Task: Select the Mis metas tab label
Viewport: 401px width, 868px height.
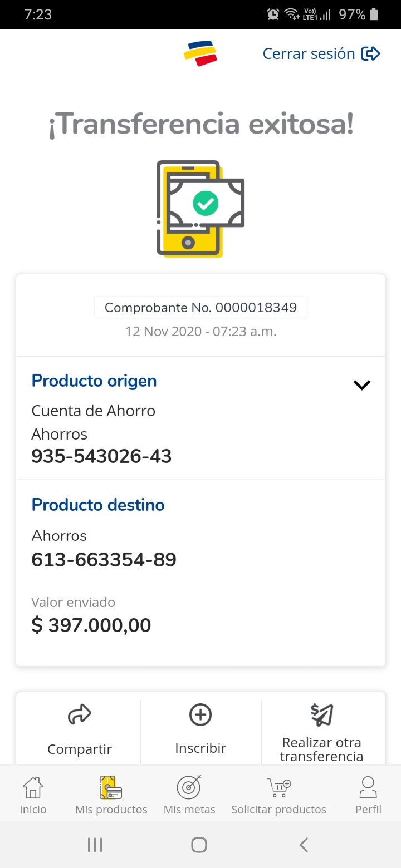Action: point(189,810)
